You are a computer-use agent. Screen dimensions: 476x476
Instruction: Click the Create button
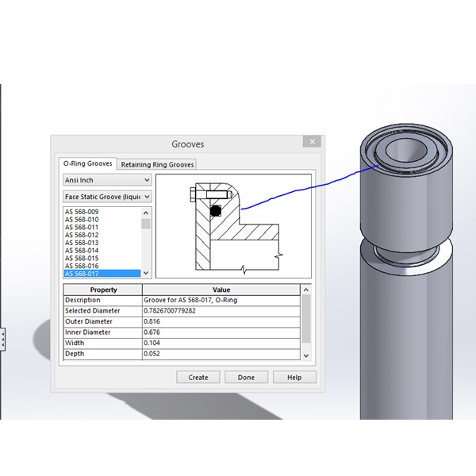(x=198, y=378)
